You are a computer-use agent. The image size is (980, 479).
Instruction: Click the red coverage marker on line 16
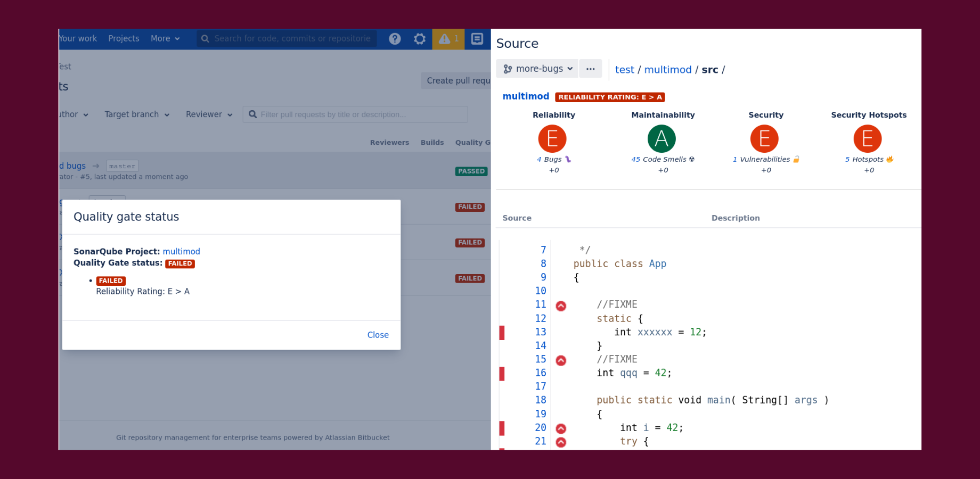coord(502,374)
